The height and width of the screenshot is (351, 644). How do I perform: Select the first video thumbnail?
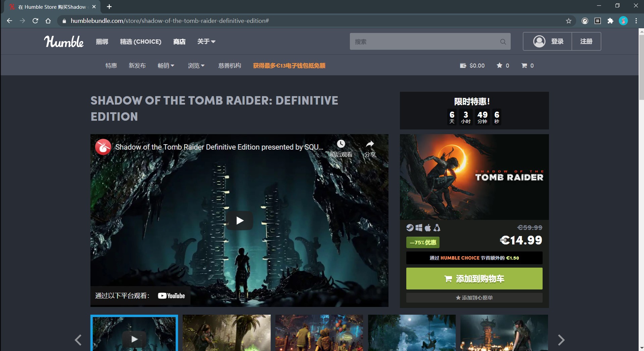[134, 333]
